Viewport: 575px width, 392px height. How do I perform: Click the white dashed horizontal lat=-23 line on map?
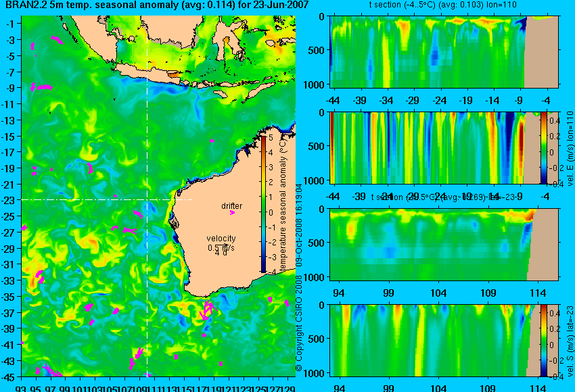tap(106, 199)
